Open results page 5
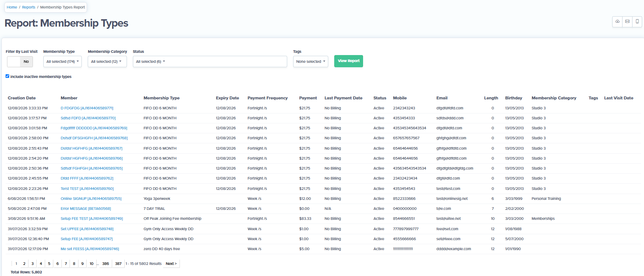Image resolution: width=644 pixels, height=276 pixels. coord(49,264)
